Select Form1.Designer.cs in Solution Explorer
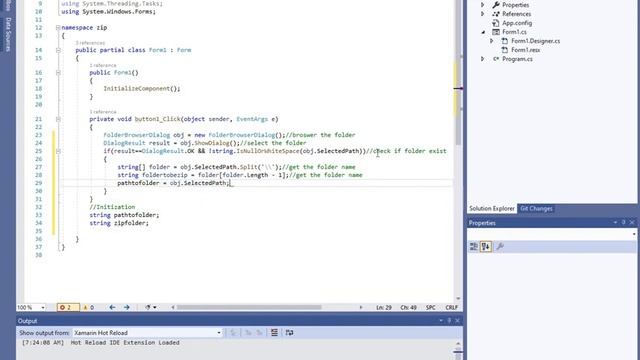The height and width of the screenshot is (360, 640). tap(536, 41)
